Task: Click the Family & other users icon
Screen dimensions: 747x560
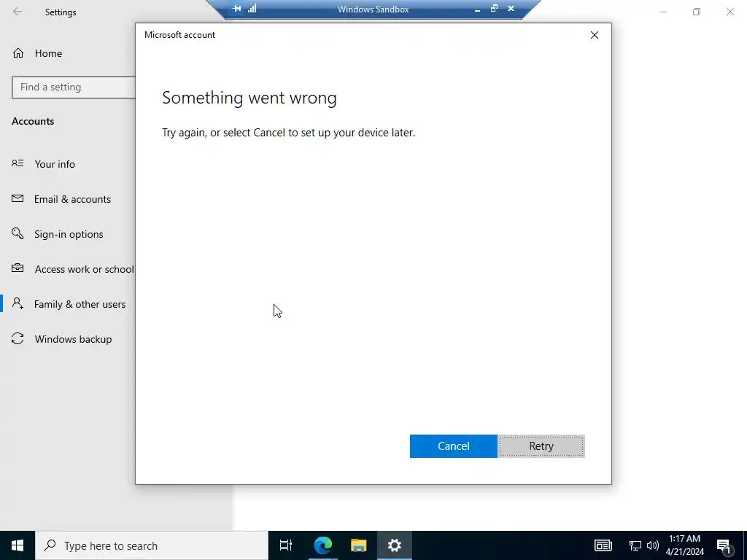Action: [x=18, y=303]
